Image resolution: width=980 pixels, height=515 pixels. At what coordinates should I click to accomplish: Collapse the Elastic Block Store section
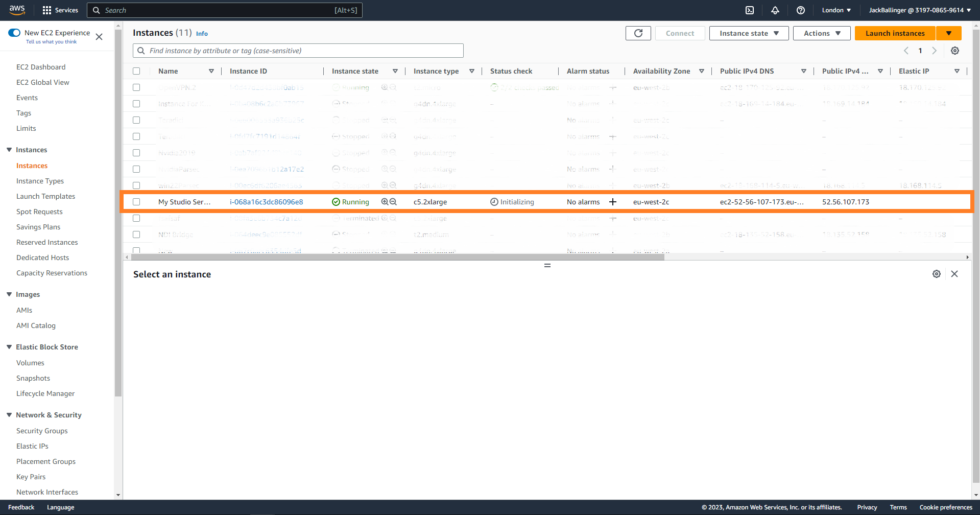9,347
